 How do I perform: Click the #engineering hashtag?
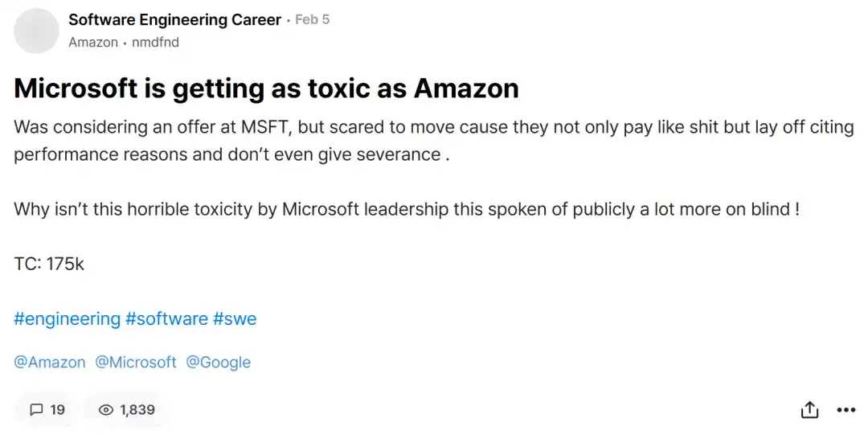click(x=67, y=319)
